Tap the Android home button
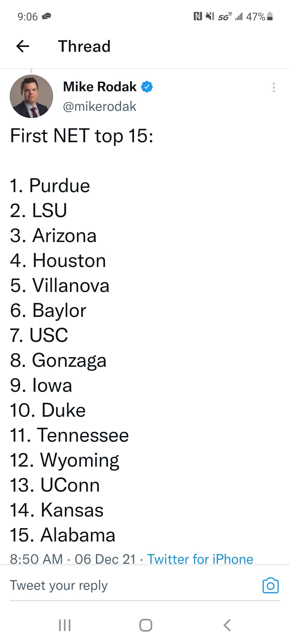This screenshot has height=644, width=290. coord(146,625)
